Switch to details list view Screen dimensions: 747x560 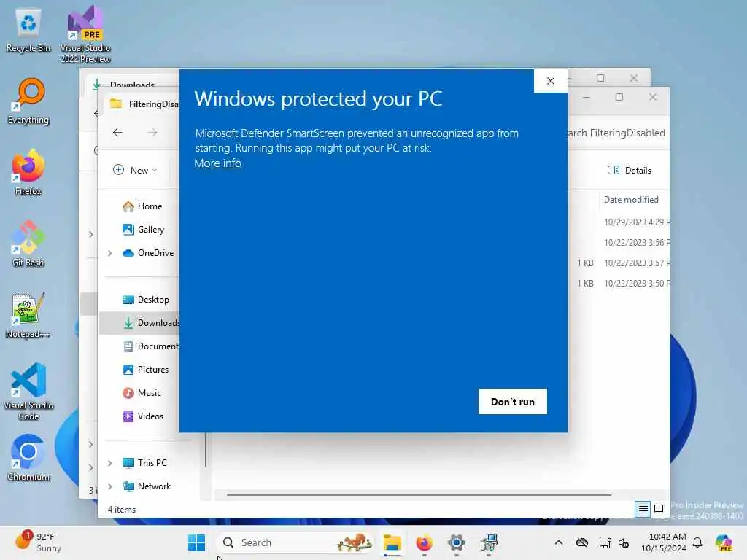pos(643,509)
